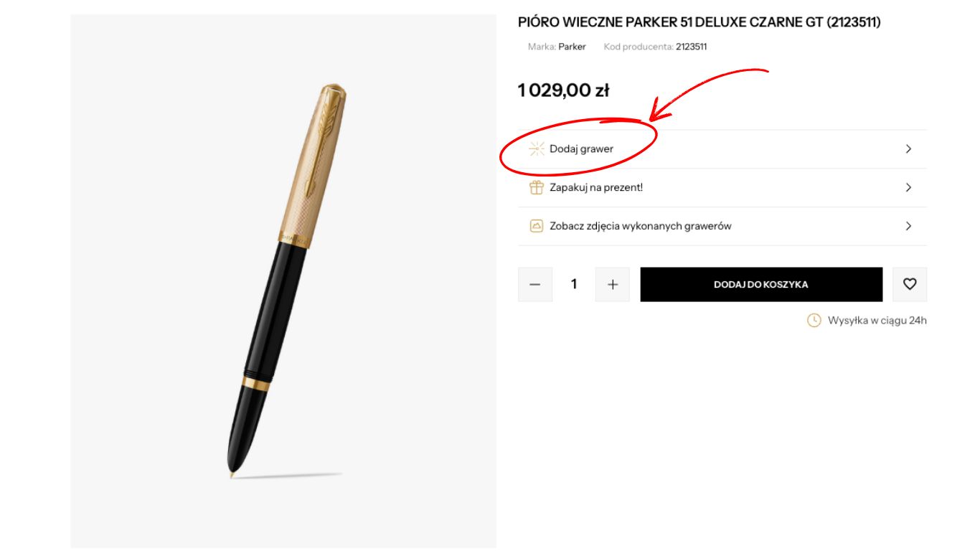Select the gift box icon beside Zapakuj na prezent
980x551 pixels.
click(536, 187)
